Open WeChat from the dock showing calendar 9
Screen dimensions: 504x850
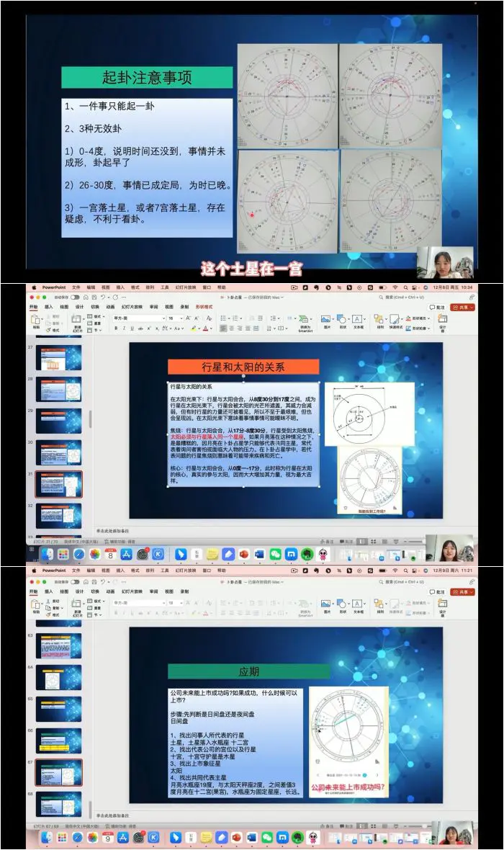tap(267, 838)
